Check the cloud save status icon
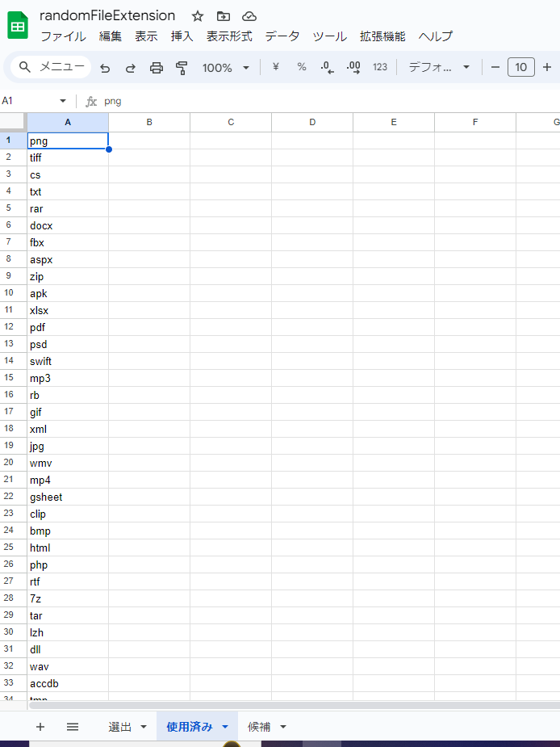 click(249, 17)
